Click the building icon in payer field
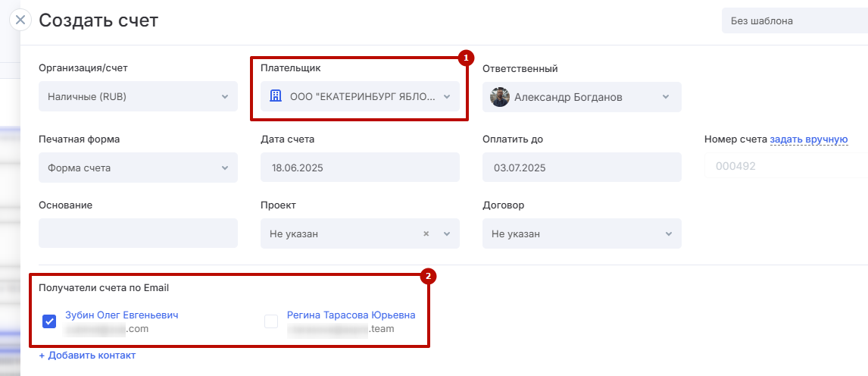This screenshot has width=868, height=376. pos(276,96)
